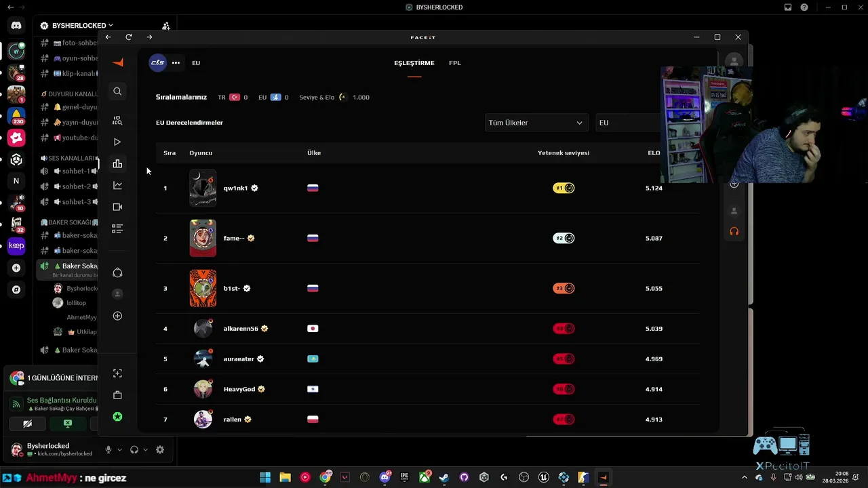
Task: Click the person icon on FACEIT right rail
Action: point(734,211)
